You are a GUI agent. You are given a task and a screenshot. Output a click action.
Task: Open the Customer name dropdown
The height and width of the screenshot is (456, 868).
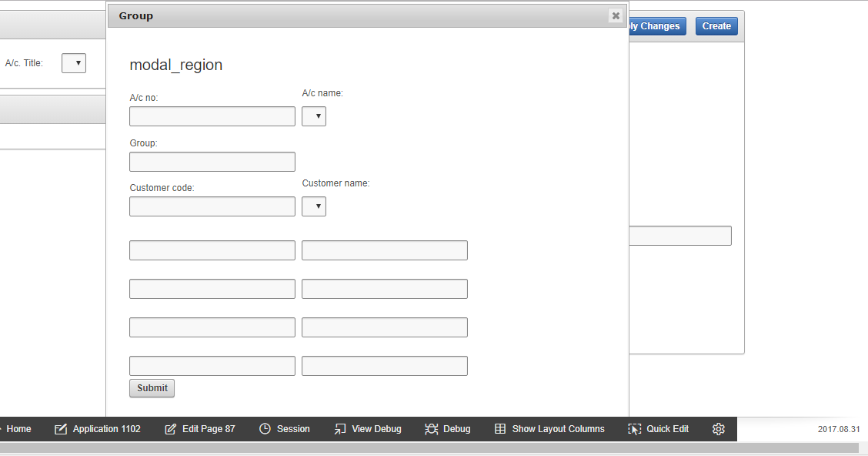[313, 206]
